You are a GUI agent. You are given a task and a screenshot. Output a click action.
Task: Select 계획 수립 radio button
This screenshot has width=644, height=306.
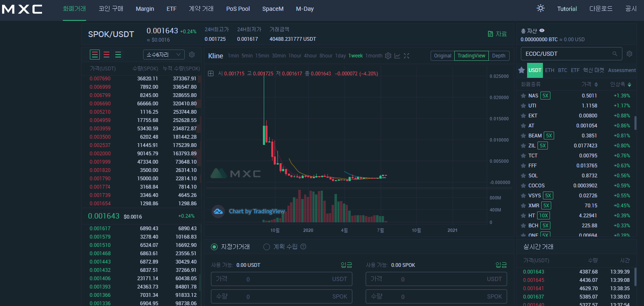(267, 247)
